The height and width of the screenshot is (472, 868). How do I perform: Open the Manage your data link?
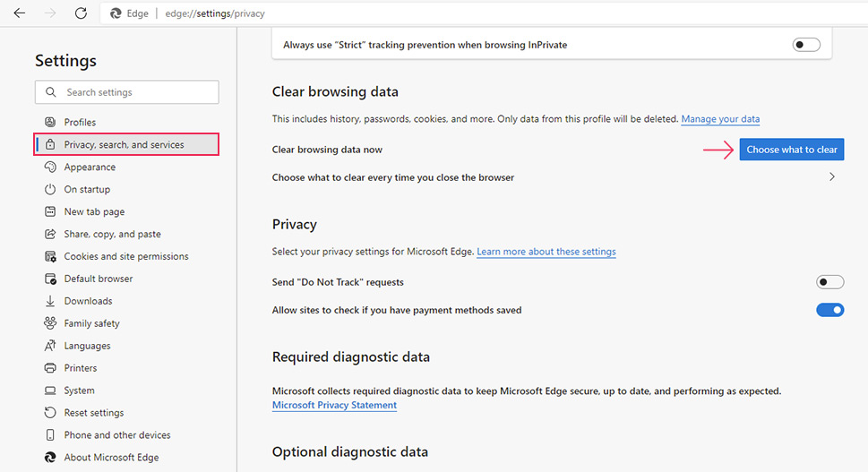point(719,119)
